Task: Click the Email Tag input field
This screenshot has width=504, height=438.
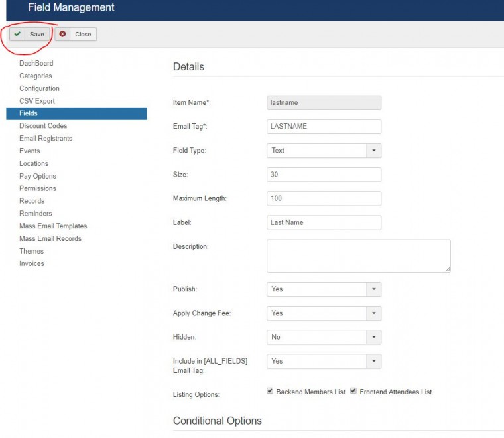Action: [x=324, y=127]
